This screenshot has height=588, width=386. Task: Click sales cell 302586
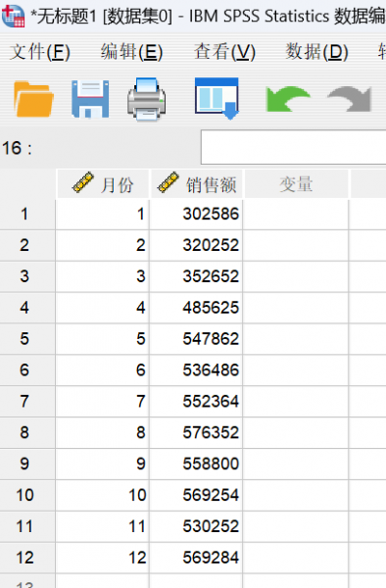pyautogui.click(x=196, y=214)
